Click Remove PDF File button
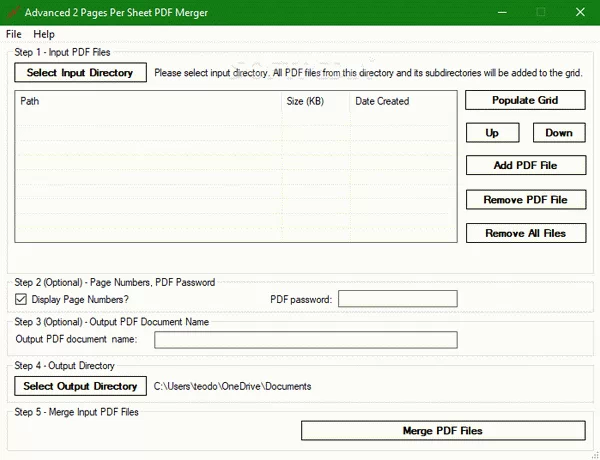Screen dimensions: 600x460 (x=526, y=199)
